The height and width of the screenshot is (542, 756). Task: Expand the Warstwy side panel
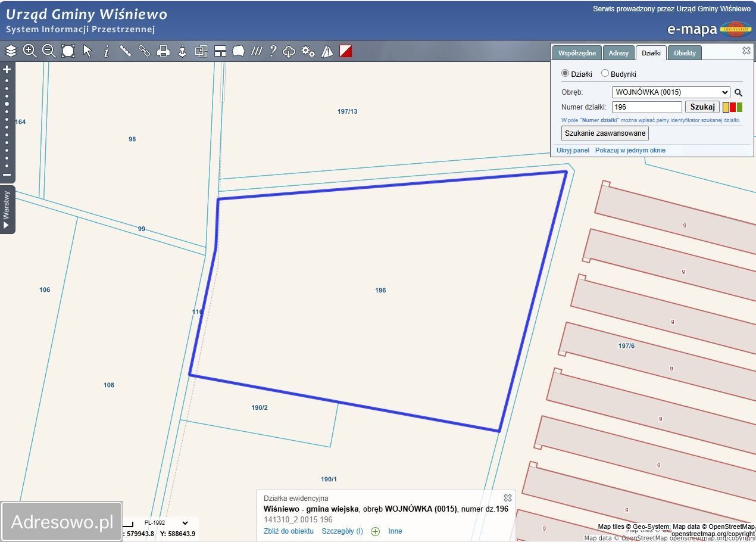7,210
